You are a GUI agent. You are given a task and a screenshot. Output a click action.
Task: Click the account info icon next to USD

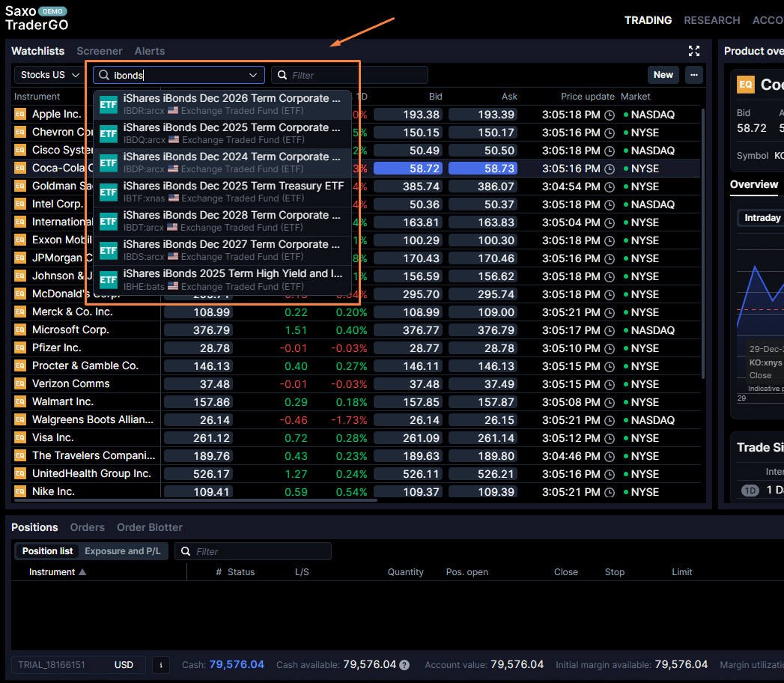click(x=161, y=665)
